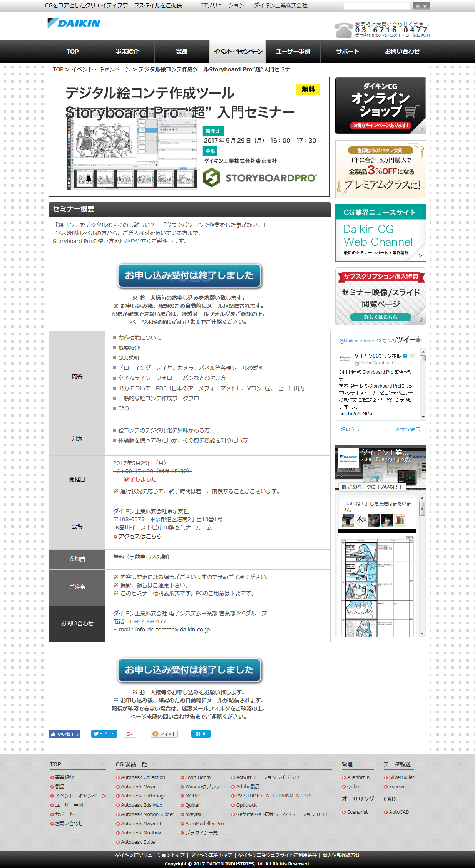Click ダイキン工業株式会社 link in top bar
The height and width of the screenshot is (868, 475).
(280, 5)
